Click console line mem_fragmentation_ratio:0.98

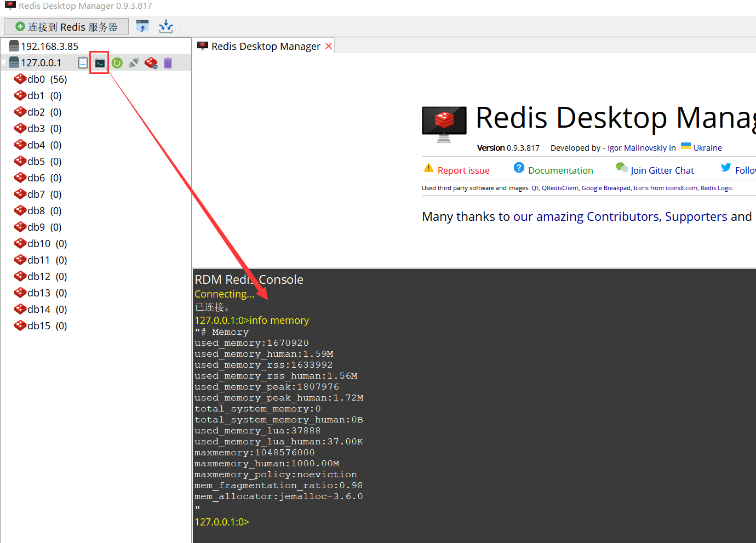(x=278, y=485)
